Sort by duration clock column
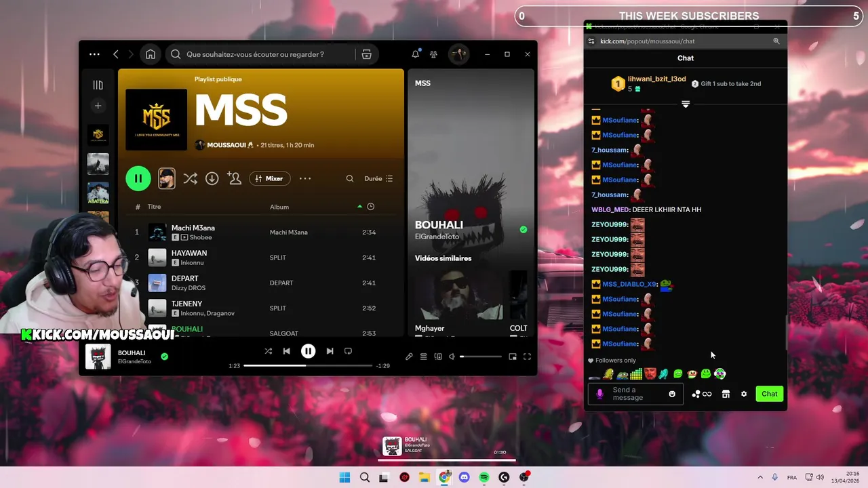Screen dimensions: 868x488 pos(370,207)
